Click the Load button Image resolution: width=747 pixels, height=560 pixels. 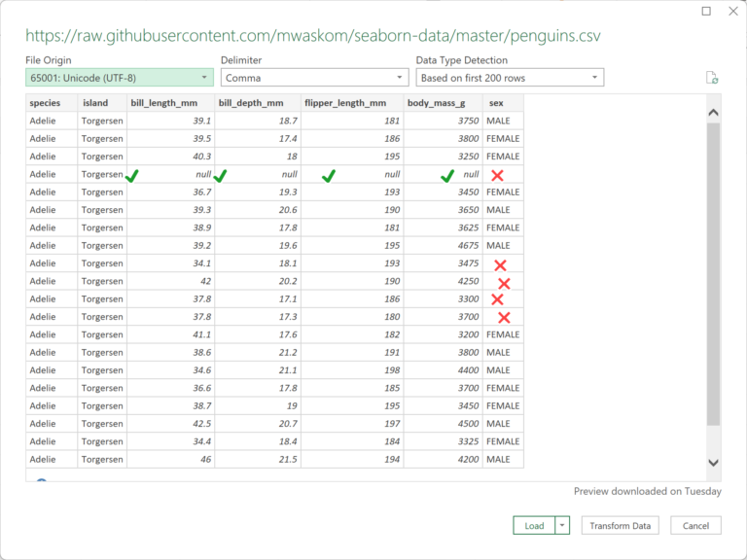534,525
